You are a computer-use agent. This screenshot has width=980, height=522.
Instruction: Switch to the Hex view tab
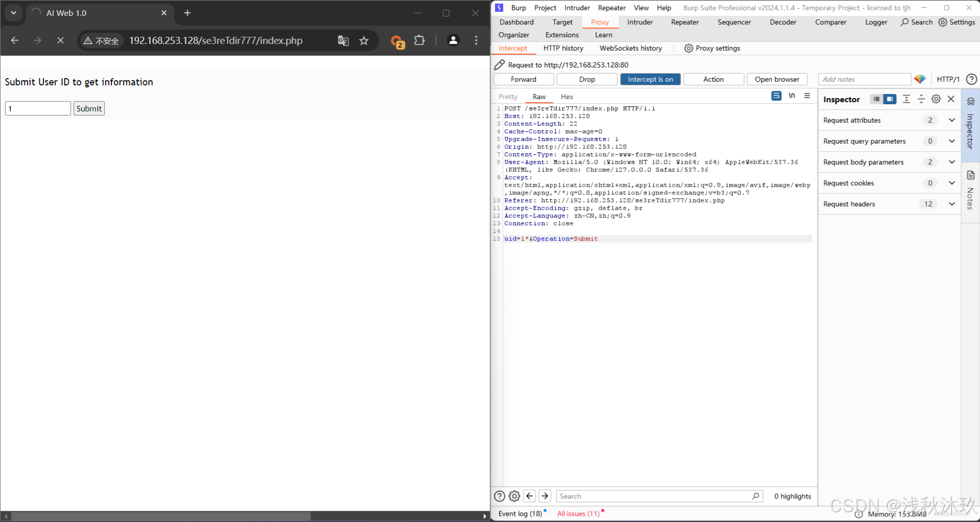[x=567, y=97]
